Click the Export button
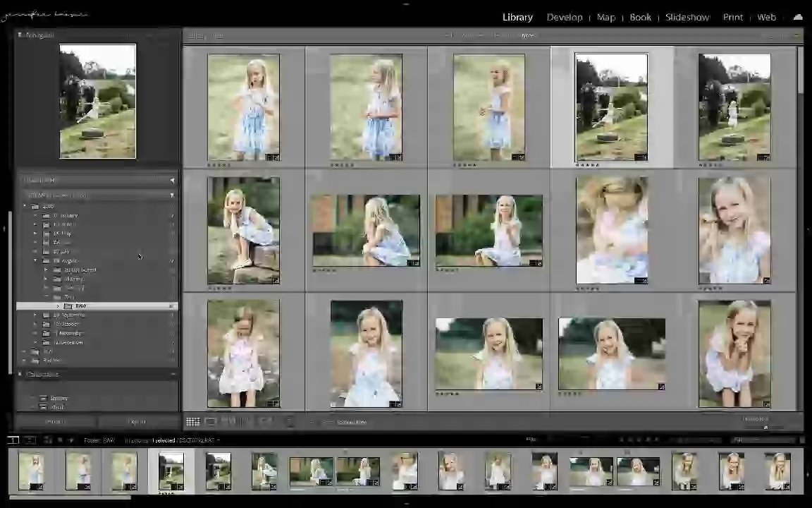Screen dimensions: 812x508 [137, 422]
